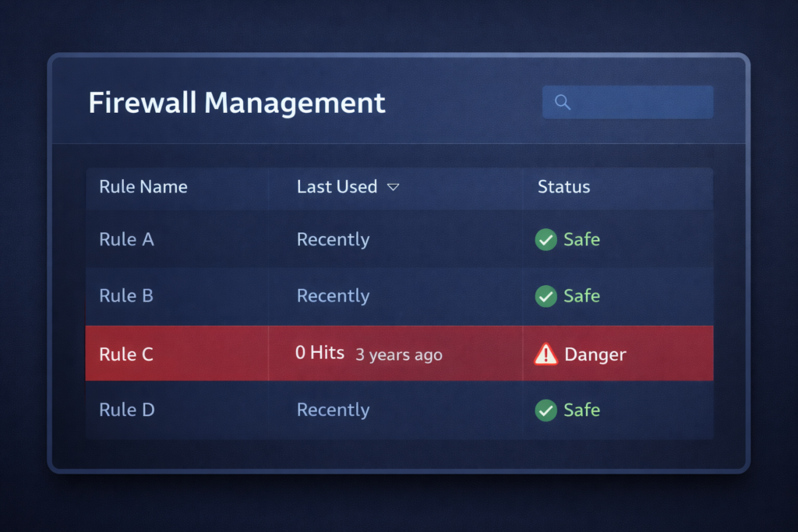Viewport: 798px width, 532px height.
Task: Select the Status column header
Action: 563,187
